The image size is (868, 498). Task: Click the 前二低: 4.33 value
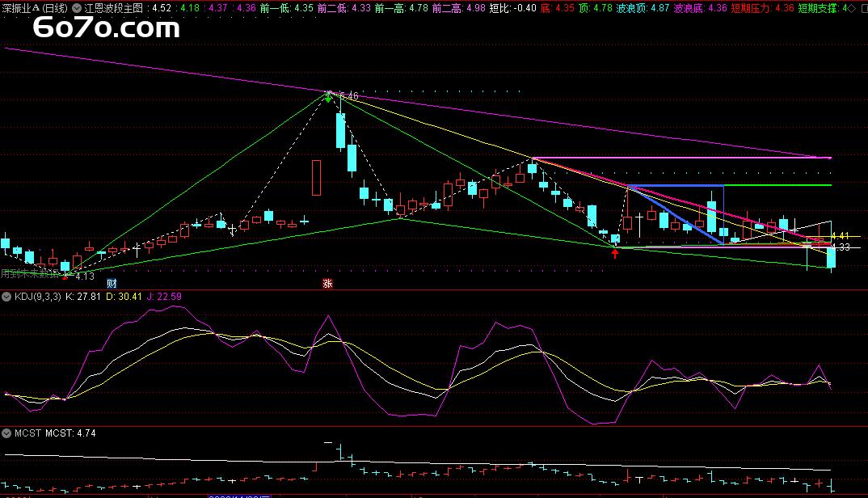click(x=343, y=8)
